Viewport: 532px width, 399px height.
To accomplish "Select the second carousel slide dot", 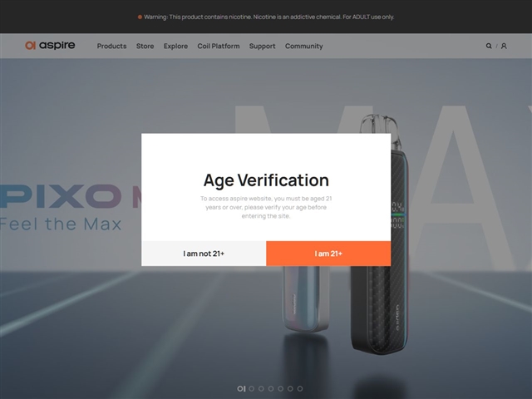I will pos(251,389).
